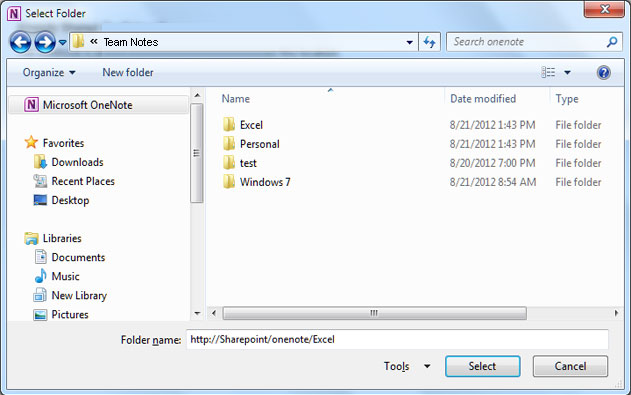Open the recent locations dropdown arrow
This screenshot has height=395, width=631.
point(62,42)
